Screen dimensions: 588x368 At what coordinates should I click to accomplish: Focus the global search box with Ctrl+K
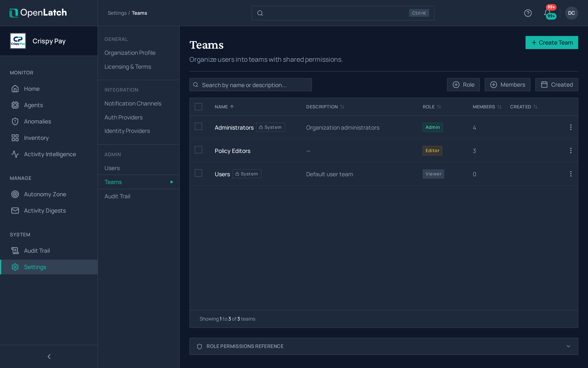tap(343, 13)
